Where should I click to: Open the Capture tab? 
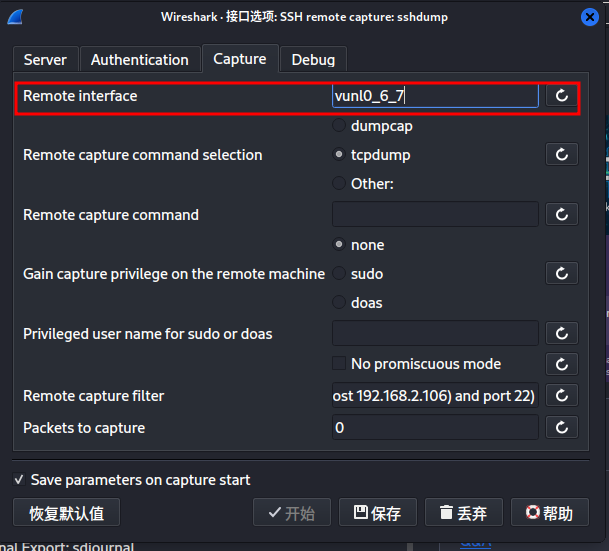tap(240, 59)
